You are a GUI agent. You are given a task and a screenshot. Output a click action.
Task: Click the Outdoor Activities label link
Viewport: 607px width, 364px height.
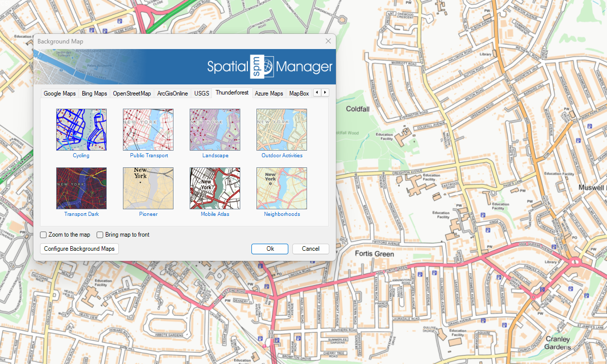pos(282,156)
